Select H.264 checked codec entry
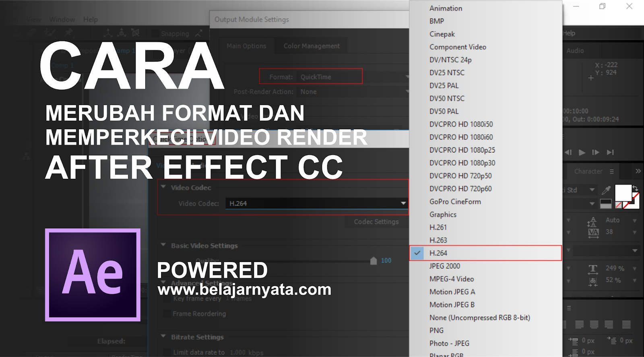This screenshot has width=644, height=357. click(x=485, y=253)
